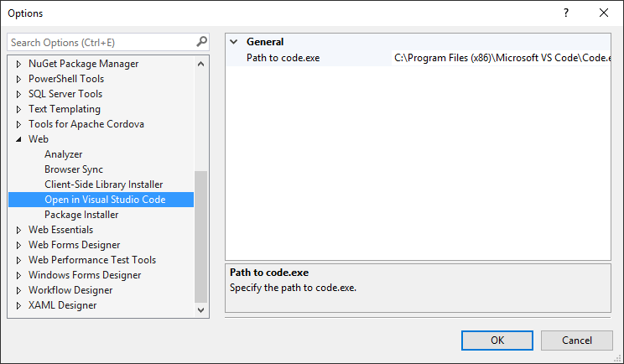Select Open in Visual Studio Code item
Screen dimensions: 624x364
pos(101,200)
